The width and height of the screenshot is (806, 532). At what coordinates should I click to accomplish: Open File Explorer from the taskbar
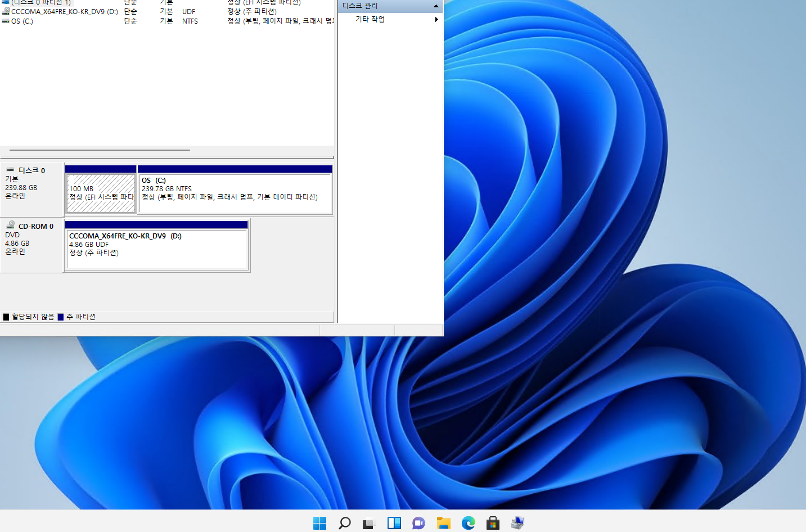point(443,523)
